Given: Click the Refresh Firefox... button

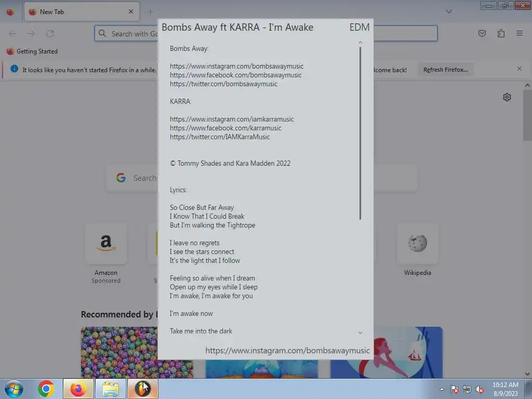Looking at the screenshot, I should 445,70.
